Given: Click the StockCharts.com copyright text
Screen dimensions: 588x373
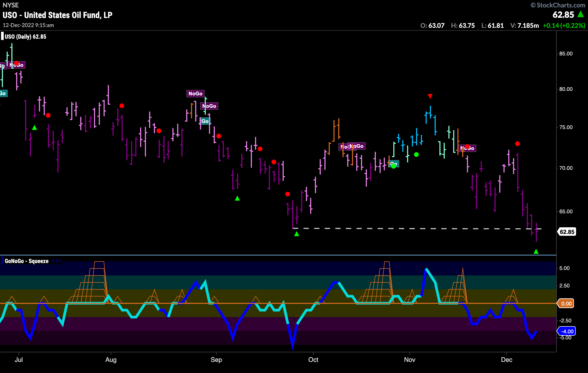Looking at the screenshot, I should click(x=558, y=5).
